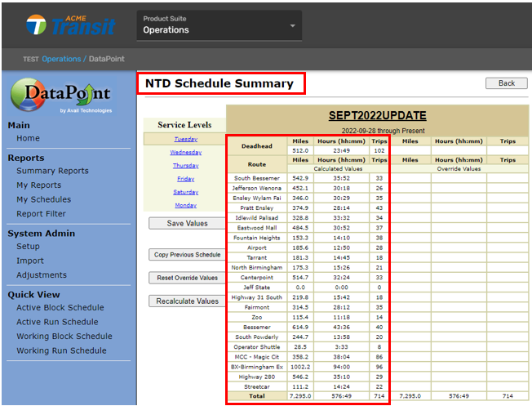The height and width of the screenshot is (406, 532).
Task: Click the ACME Transit logo
Action: pos(70,25)
